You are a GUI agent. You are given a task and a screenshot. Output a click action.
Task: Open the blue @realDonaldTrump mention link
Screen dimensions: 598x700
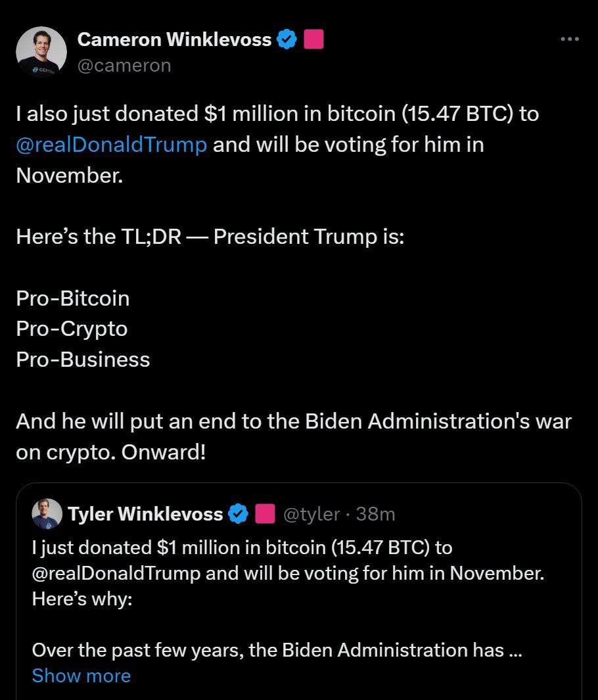tap(111, 145)
